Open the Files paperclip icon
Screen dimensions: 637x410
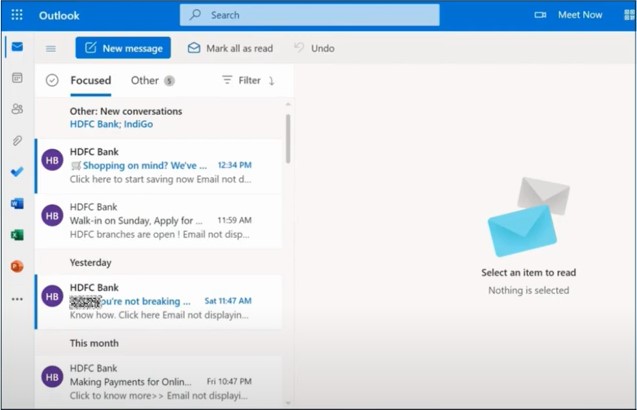click(17, 141)
